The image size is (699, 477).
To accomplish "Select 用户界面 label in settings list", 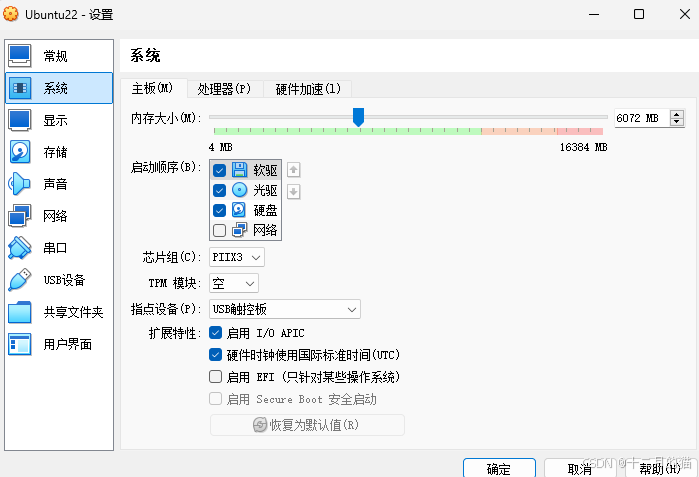I will tap(68, 344).
